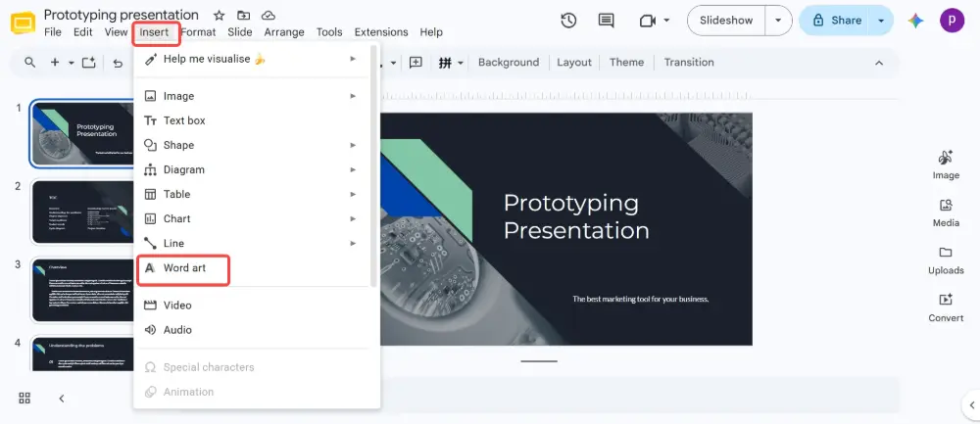The height and width of the screenshot is (424, 980).
Task: Undo the last action
Action: click(118, 63)
